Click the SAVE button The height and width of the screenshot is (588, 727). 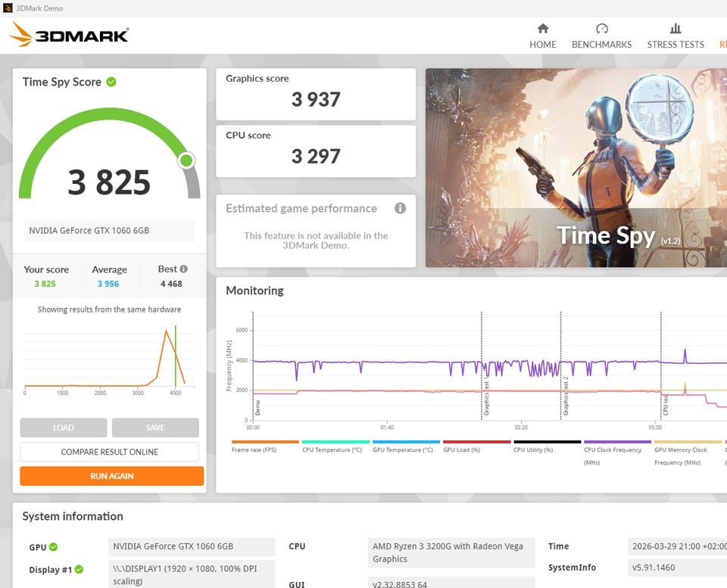pos(155,428)
